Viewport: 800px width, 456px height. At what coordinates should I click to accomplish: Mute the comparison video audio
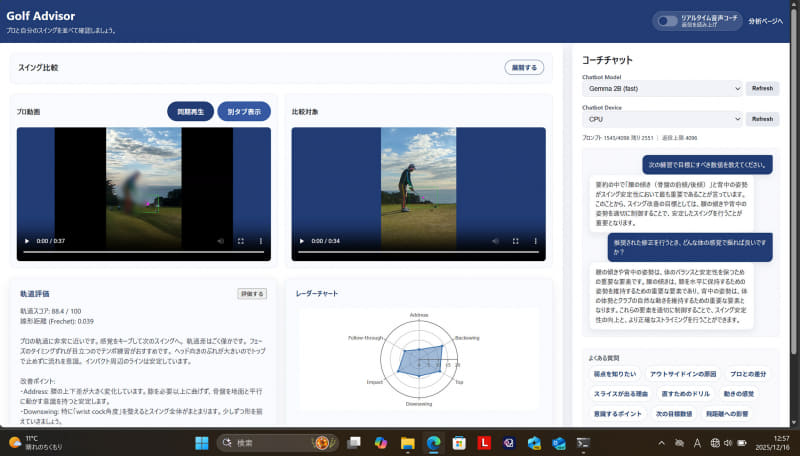tap(495, 241)
